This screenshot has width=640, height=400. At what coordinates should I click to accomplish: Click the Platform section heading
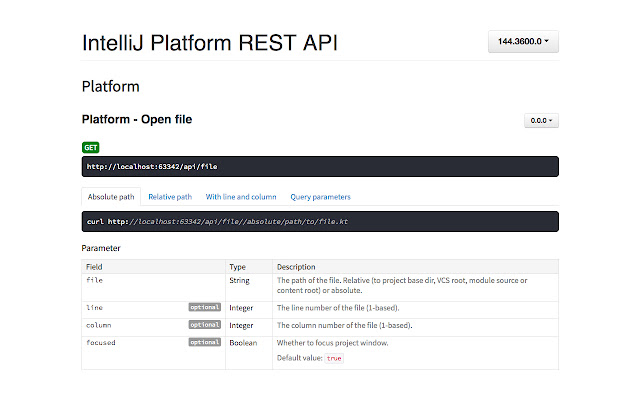[x=110, y=87]
